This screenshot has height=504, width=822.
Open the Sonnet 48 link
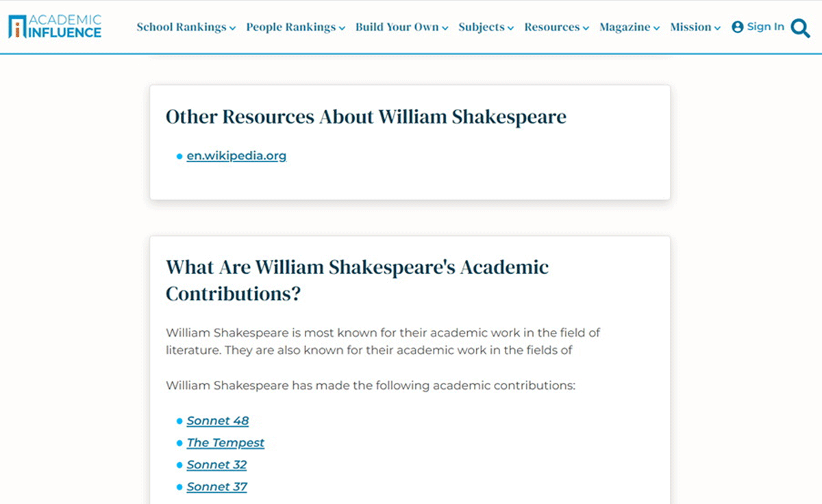click(218, 420)
